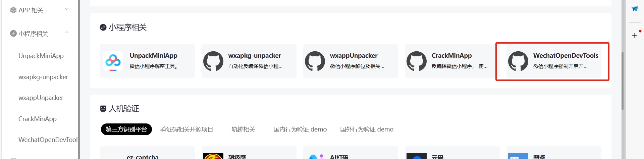Click GitHub icon on wxapkg-unpacker card
The height and width of the screenshot is (159, 644).
click(213, 61)
